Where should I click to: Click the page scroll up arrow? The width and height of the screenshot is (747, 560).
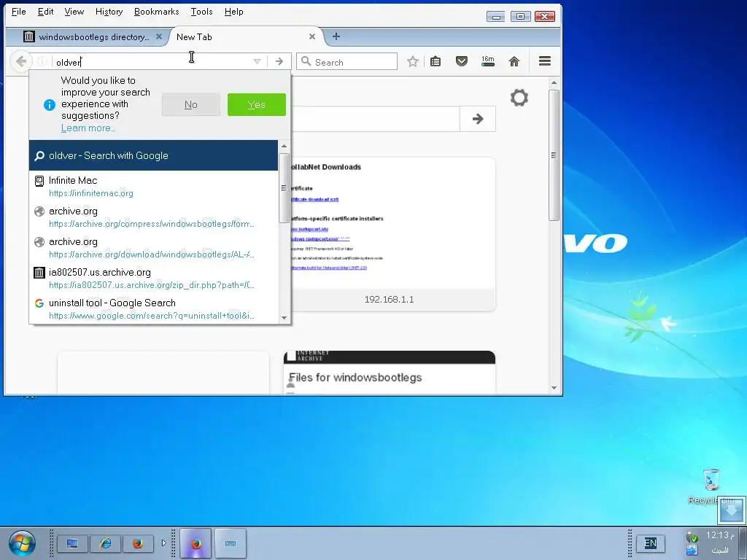pyautogui.click(x=554, y=83)
